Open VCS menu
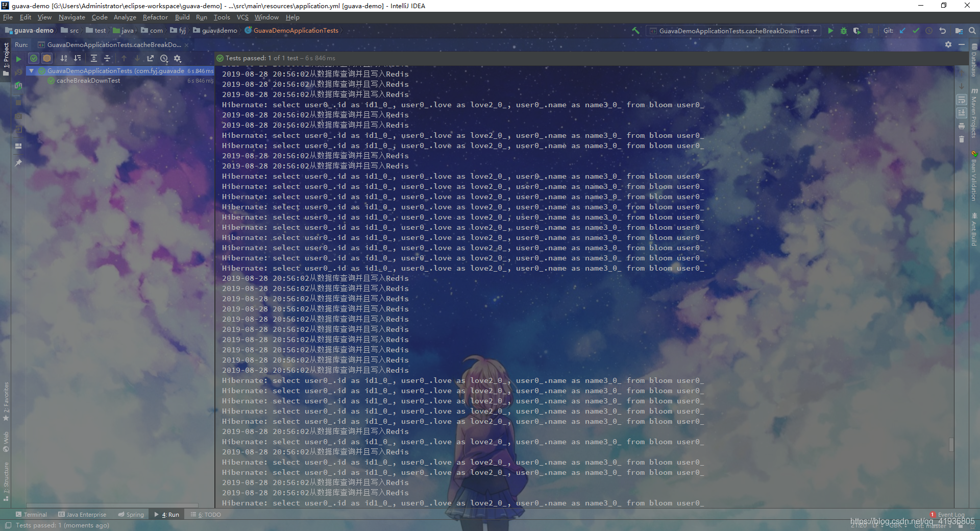Viewport: 980px width, 531px height. point(242,17)
